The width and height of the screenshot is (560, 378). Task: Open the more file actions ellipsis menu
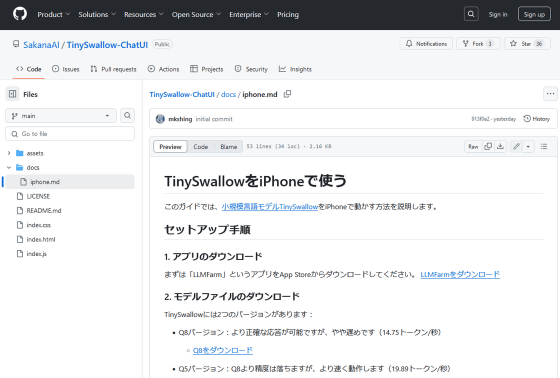coord(550,94)
